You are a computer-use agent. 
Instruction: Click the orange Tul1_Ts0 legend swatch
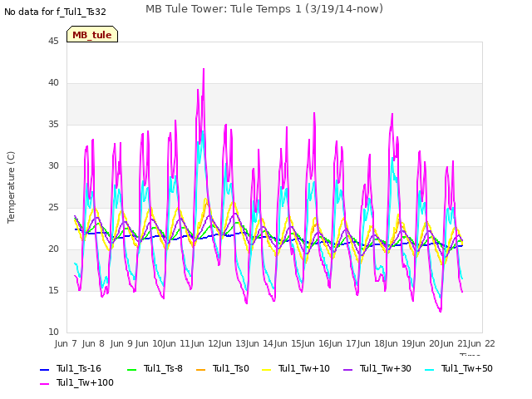tap(201, 369)
